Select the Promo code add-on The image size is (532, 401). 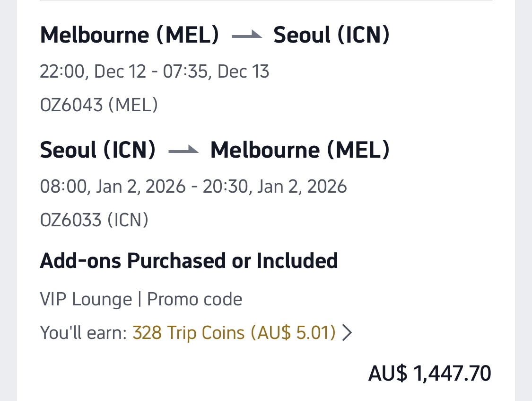[x=195, y=300]
